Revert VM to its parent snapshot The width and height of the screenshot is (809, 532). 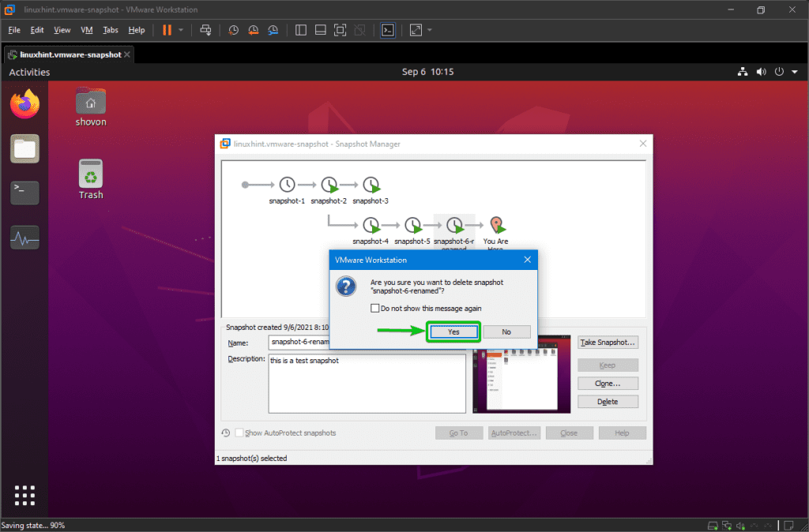254,30
